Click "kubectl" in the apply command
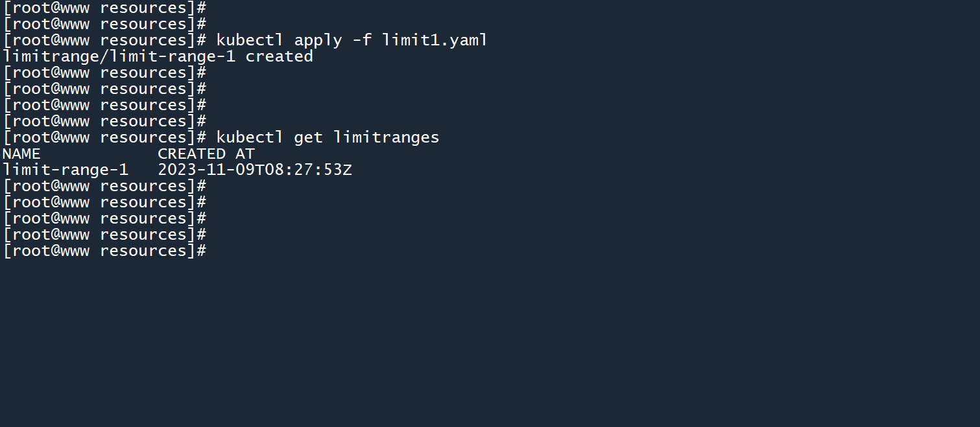Viewport: 980px width, 427px height. pos(250,40)
